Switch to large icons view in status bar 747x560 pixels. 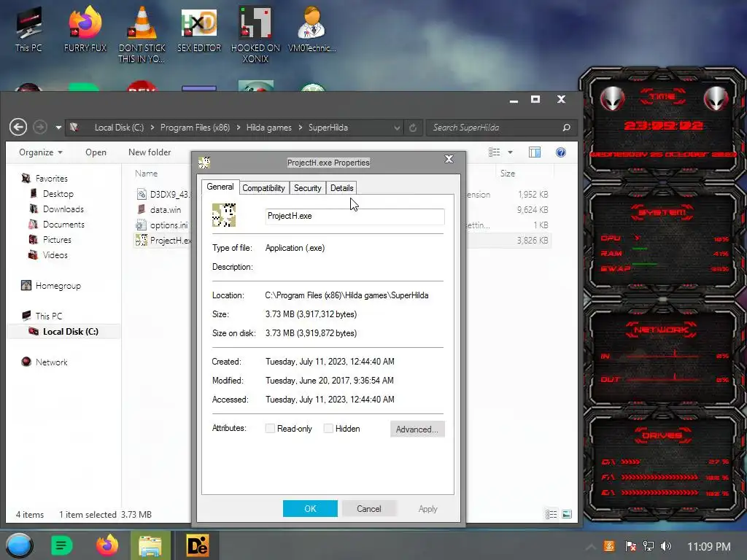pos(566,514)
